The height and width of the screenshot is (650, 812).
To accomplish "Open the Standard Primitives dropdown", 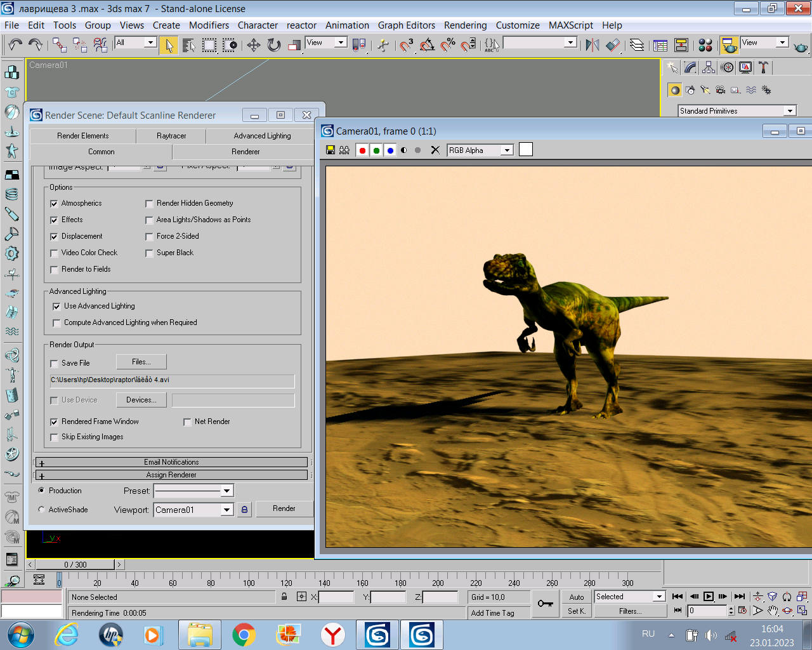I will (x=790, y=111).
